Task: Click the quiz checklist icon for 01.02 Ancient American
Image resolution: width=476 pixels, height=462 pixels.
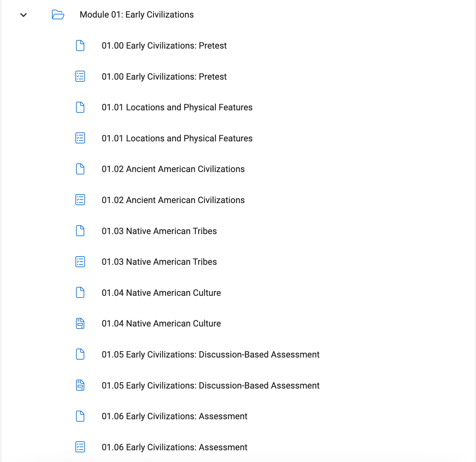Action: tap(80, 200)
